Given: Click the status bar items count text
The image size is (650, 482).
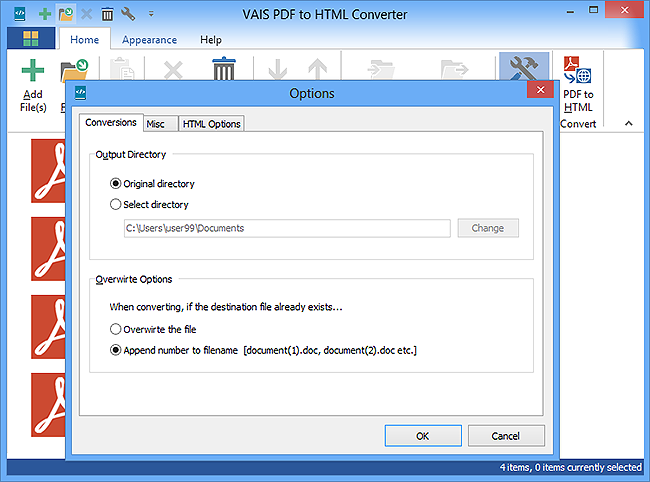Looking at the screenshot, I should tap(570, 467).
